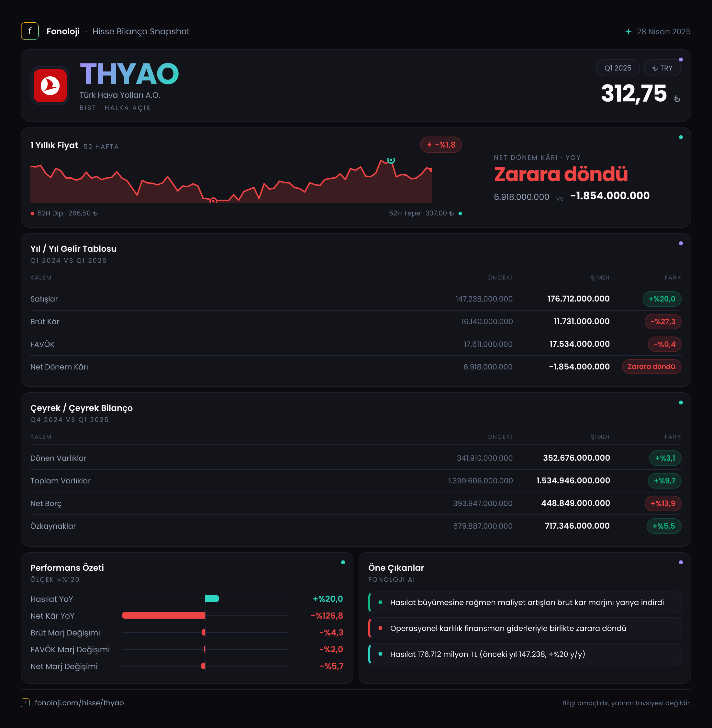
Task: Click the highlight about operasyonel karlılık
Action: [x=525, y=628]
